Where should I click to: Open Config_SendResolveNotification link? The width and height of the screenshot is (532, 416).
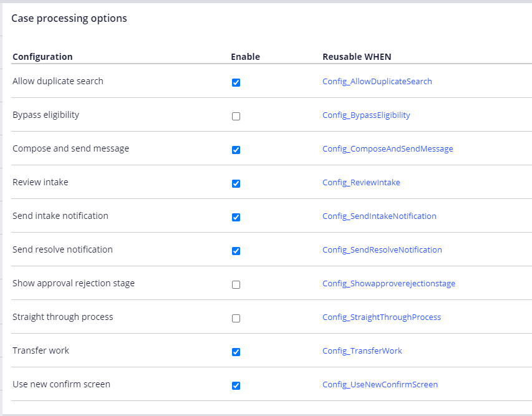(x=382, y=249)
